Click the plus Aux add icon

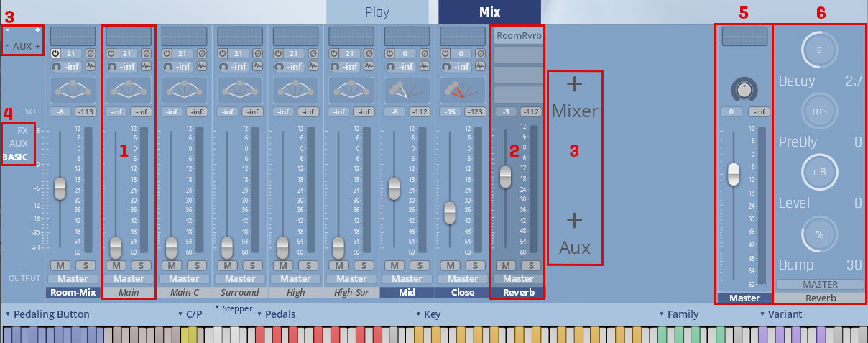574,220
